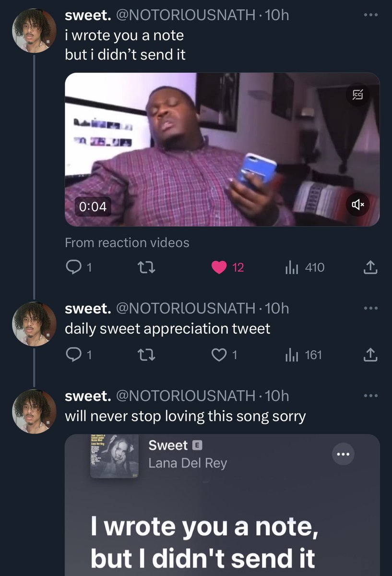Open the captions CC icon on the video
The width and height of the screenshot is (392, 576).
(357, 95)
